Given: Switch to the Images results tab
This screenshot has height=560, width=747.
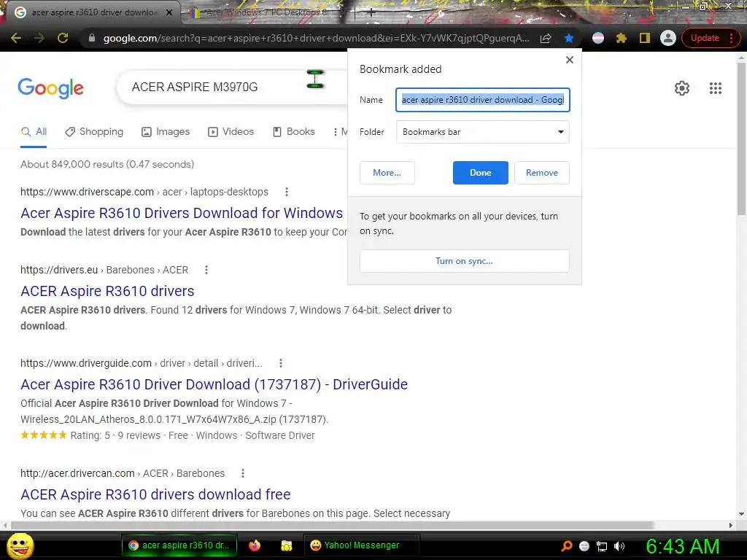Looking at the screenshot, I should pyautogui.click(x=166, y=132).
